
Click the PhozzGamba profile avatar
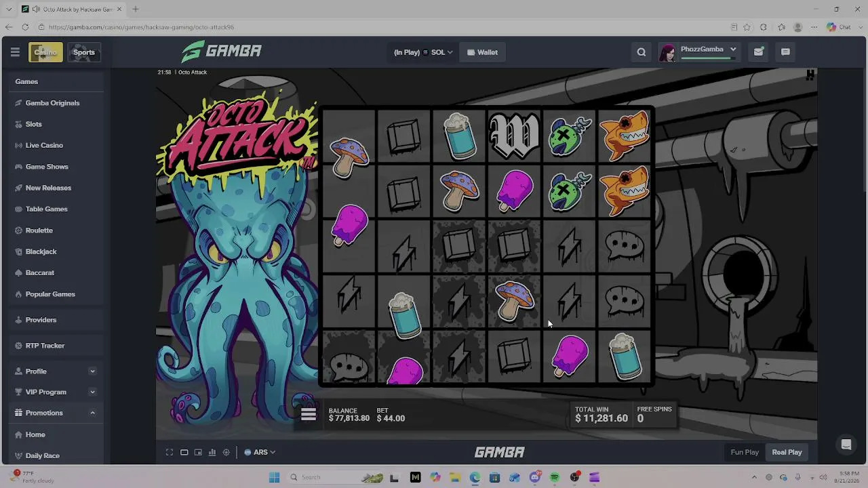667,52
